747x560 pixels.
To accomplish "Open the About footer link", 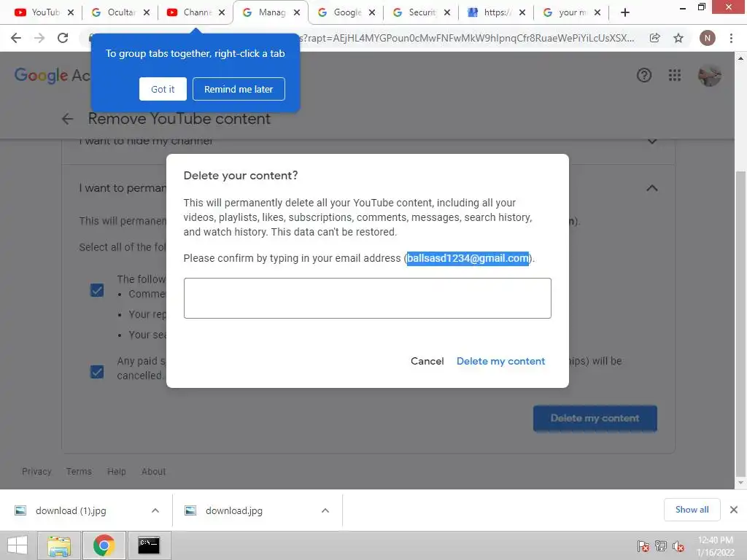I will (x=153, y=472).
